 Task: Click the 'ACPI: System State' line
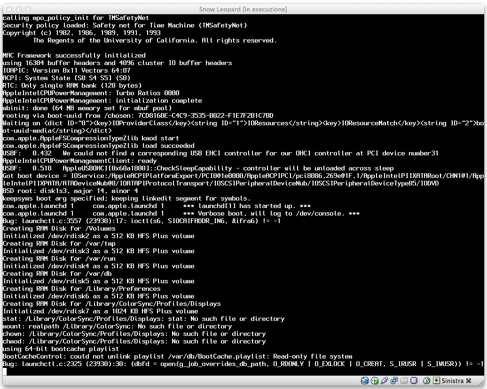[67, 78]
